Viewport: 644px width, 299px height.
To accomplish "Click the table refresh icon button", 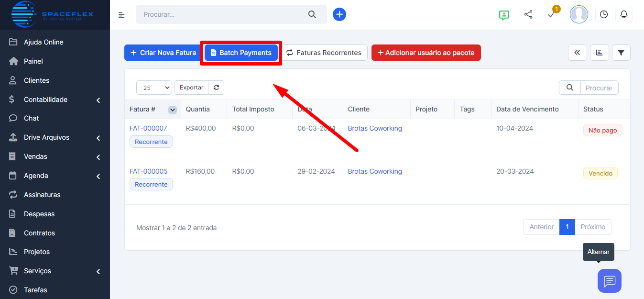I will (x=216, y=88).
